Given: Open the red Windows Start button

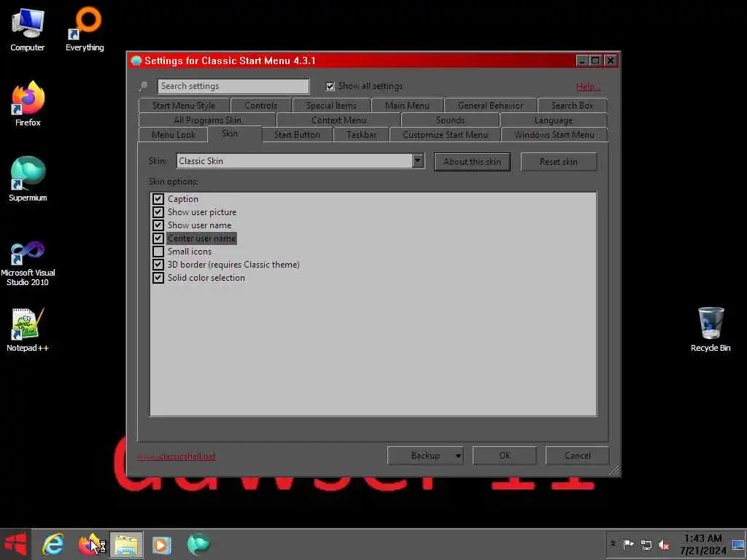Looking at the screenshot, I should coord(15,544).
